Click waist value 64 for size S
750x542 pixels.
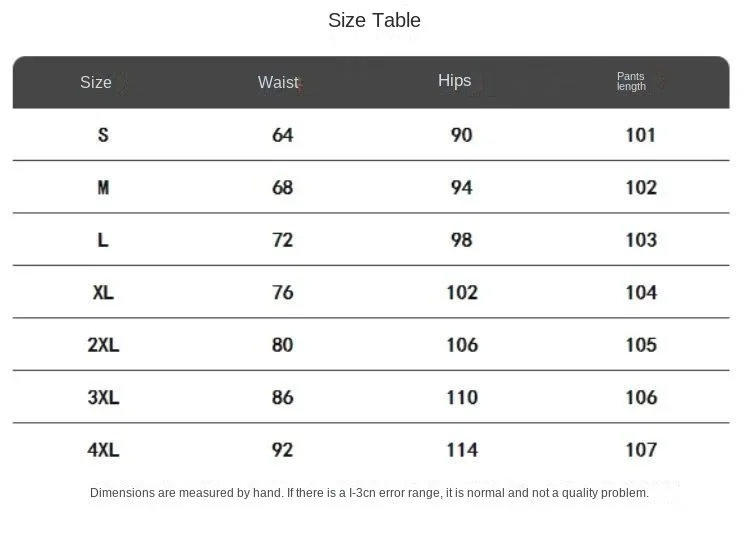[283, 135]
